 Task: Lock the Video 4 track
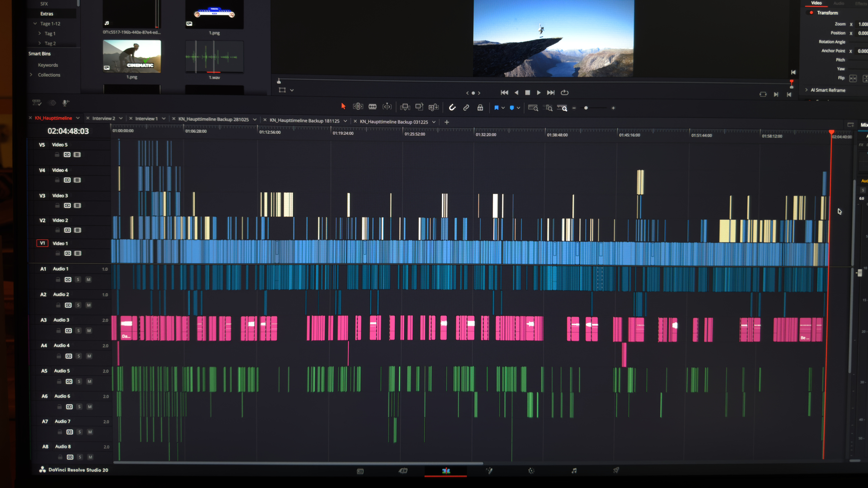57,180
